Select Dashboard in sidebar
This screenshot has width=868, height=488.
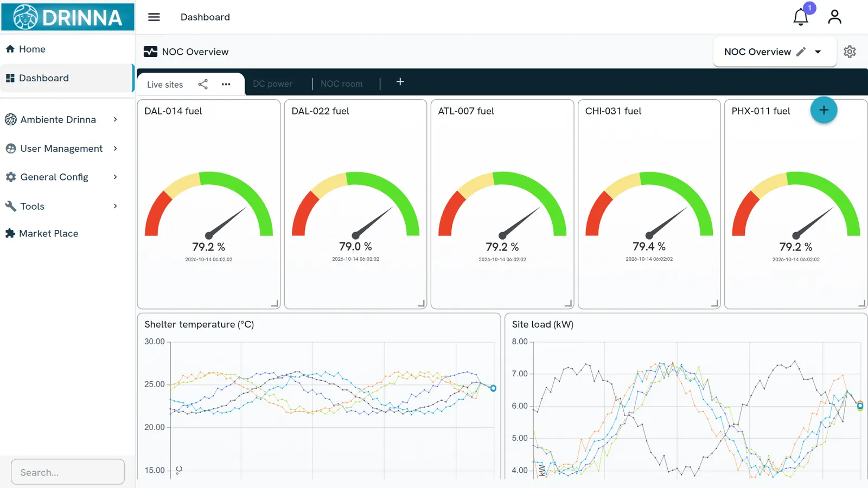tap(67, 78)
